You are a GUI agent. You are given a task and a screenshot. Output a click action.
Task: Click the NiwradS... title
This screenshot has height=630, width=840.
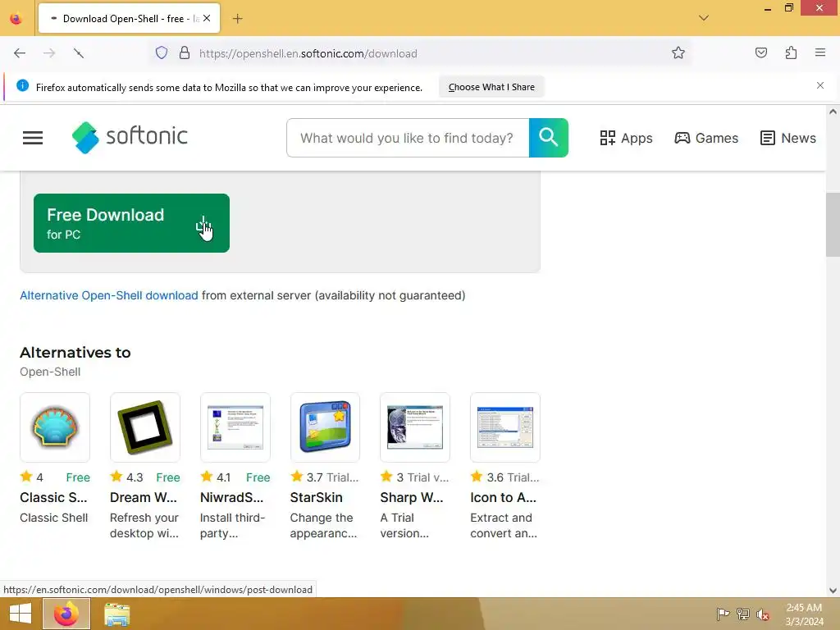pyautogui.click(x=231, y=498)
